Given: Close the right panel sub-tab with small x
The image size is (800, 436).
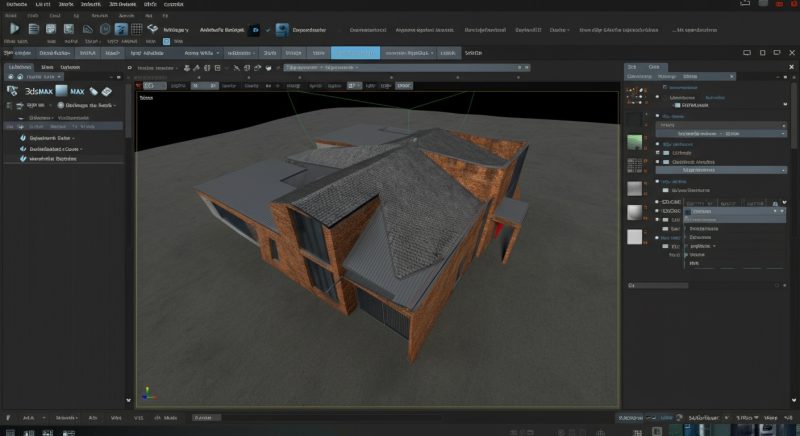Looking at the screenshot, I should click(731, 76).
